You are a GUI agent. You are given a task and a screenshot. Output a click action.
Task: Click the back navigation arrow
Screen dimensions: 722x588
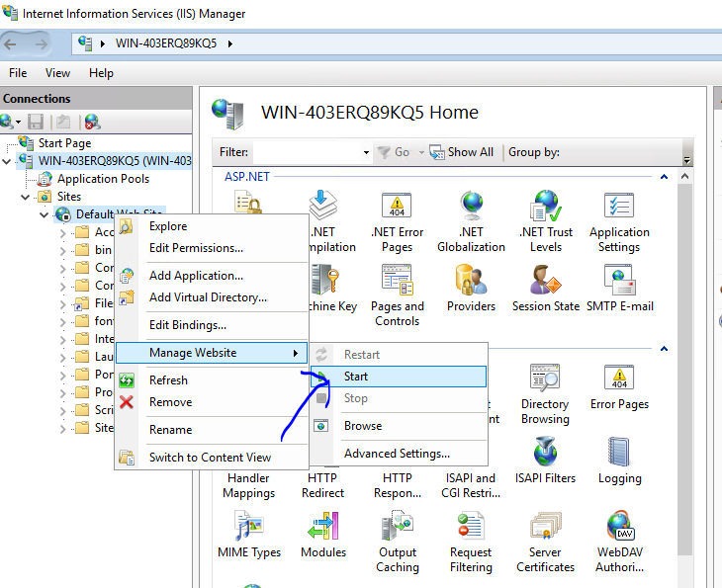[x=10, y=44]
